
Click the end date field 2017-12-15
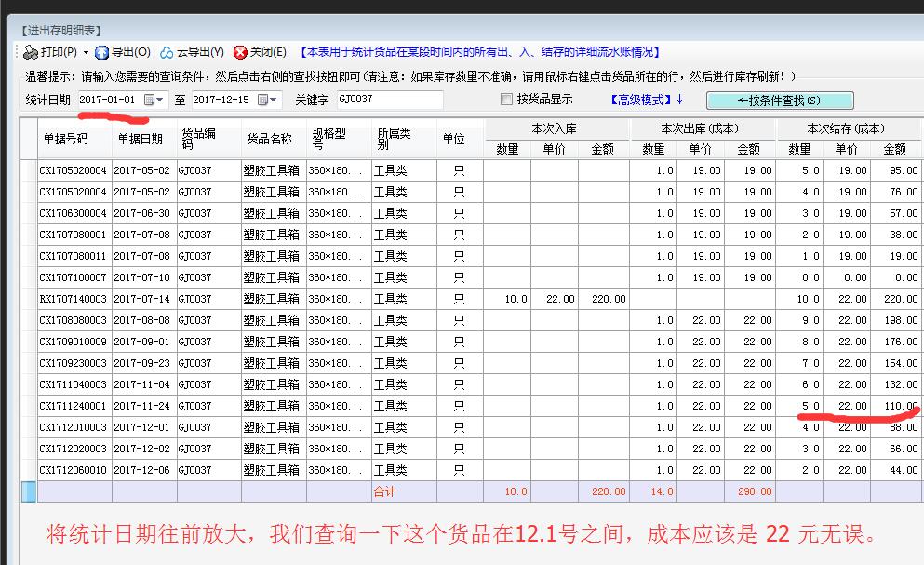click(221, 100)
